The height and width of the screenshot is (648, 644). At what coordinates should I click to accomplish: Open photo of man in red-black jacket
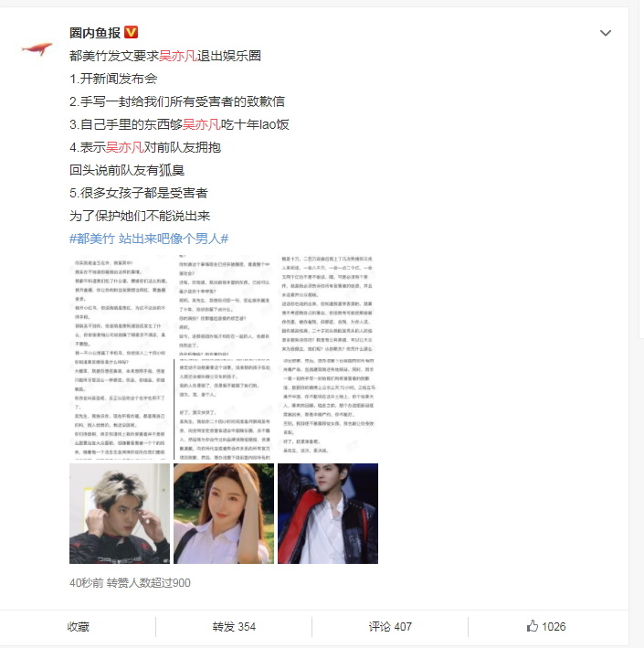[x=328, y=514]
